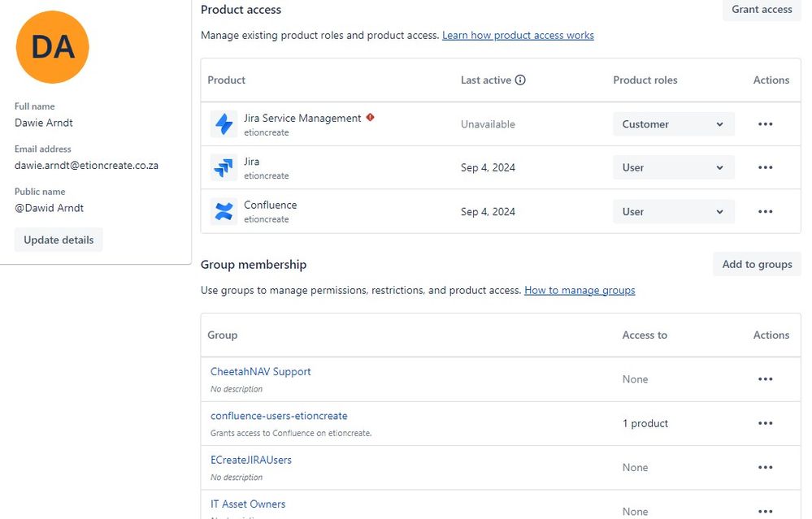The width and height of the screenshot is (812, 519).
Task: Click the Jira product icon
Action: [x=224, y=167]
